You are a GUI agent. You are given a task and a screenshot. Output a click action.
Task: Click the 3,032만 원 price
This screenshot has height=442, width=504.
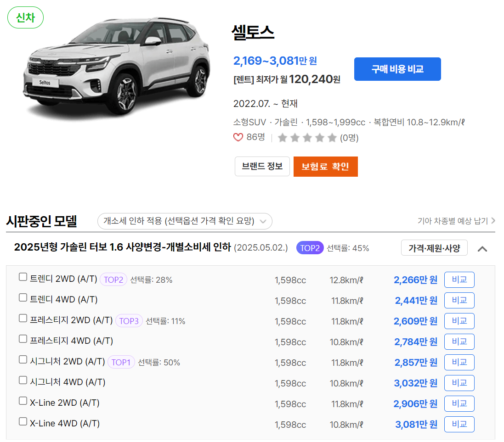coord(416,383)
